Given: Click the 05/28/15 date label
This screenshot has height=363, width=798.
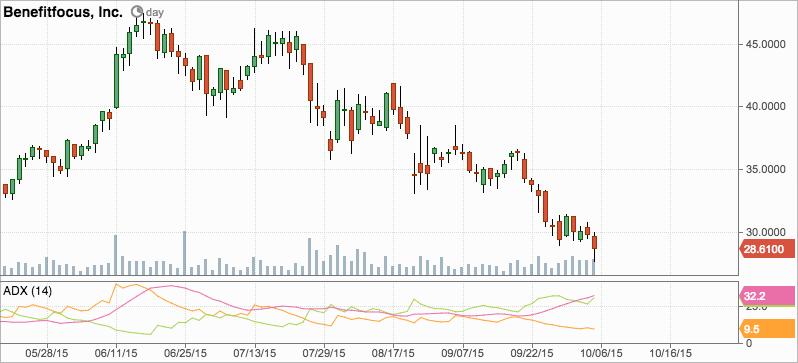Looking at the screenshot, I should (x=47, y=353).
